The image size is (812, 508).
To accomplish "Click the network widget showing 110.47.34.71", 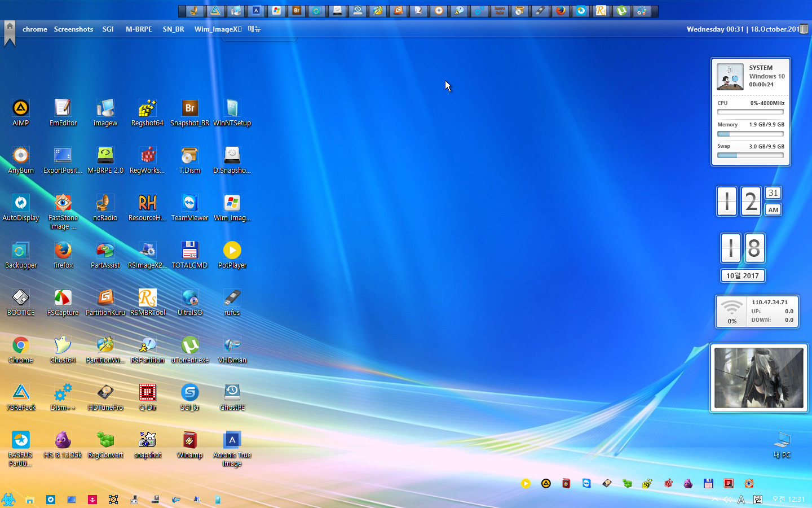I will point(757,311).
